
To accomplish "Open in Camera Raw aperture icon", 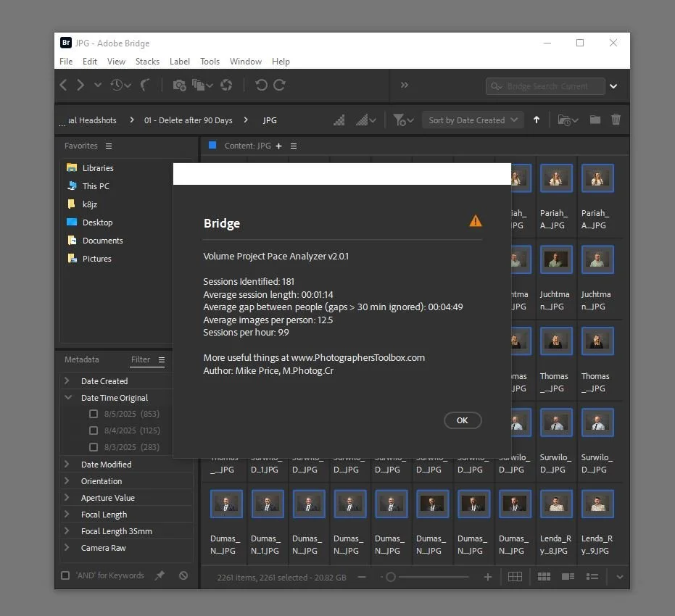I will point(226,86).
